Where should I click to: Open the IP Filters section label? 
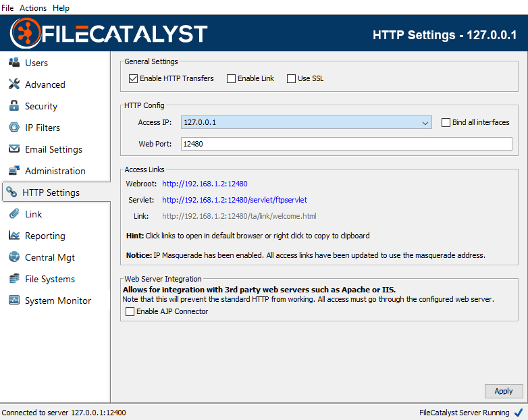pyautogui.click(x=43, y=128)
